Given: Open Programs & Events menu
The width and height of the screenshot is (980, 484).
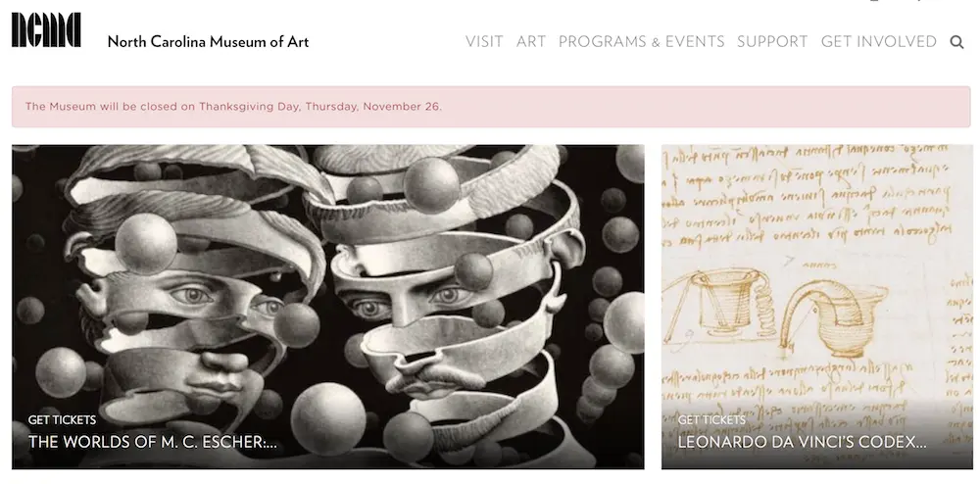Looking at the screenshot, I should point(641,41).
